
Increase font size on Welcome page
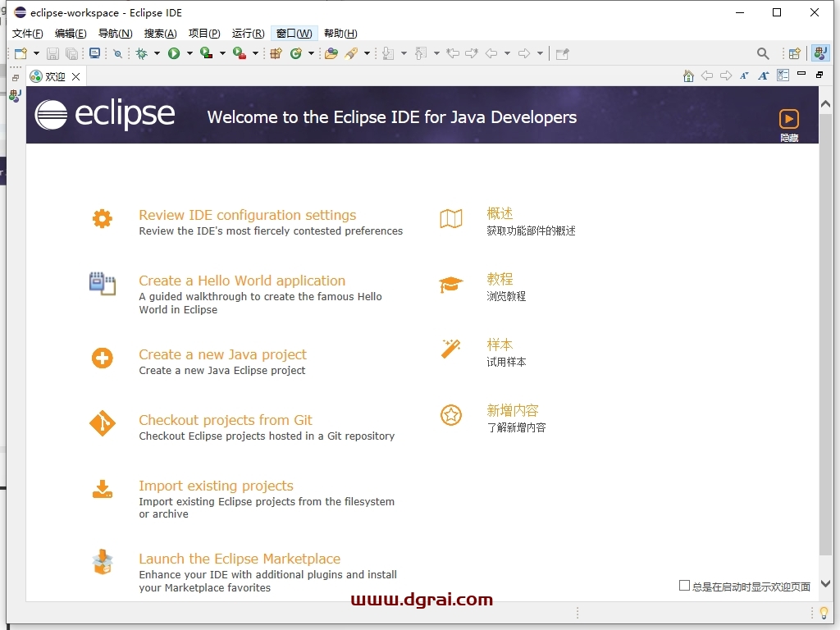tap(763, 75)
